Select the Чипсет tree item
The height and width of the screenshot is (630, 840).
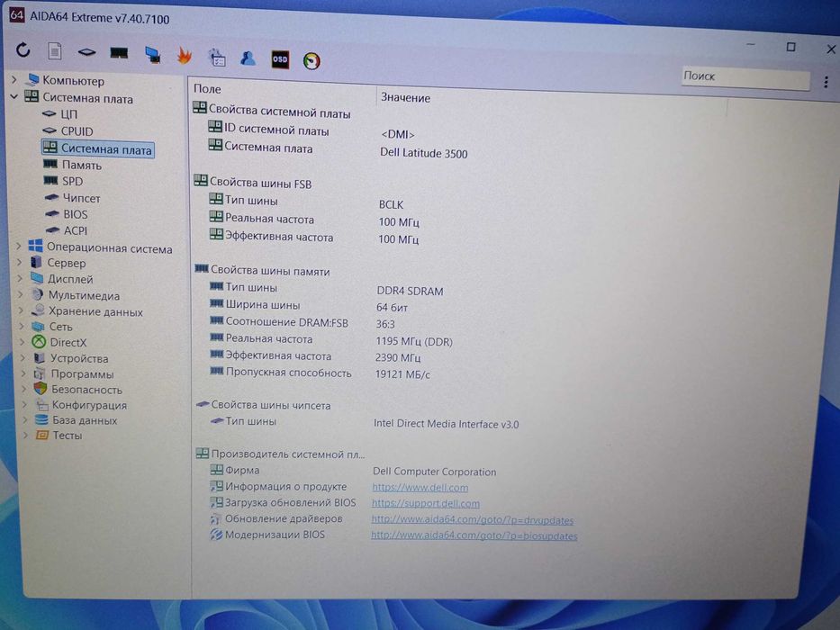coord(81,198)
